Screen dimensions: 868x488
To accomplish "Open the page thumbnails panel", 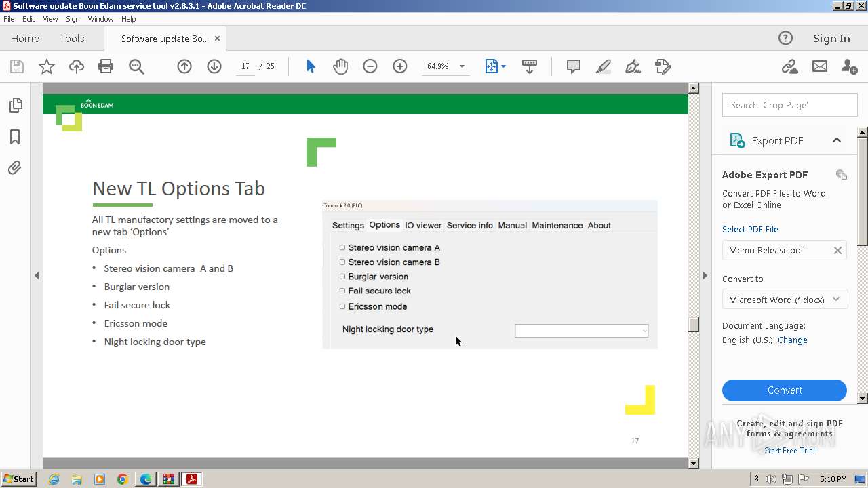I will pos(15,105).
